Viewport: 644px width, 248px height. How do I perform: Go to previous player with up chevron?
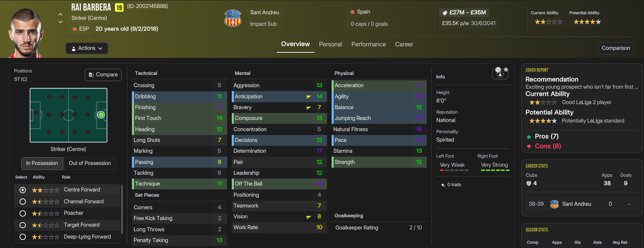(60, 14)
